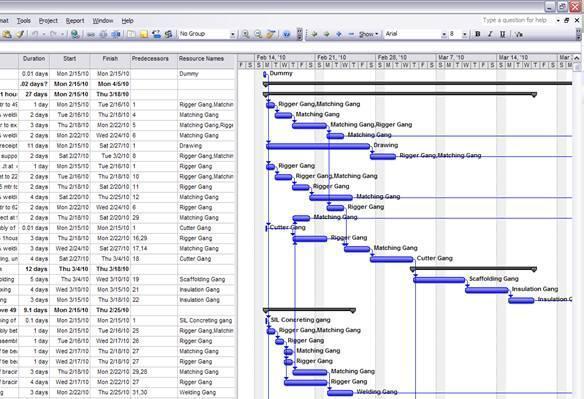Toggle Underline formatting
The image size is (584, 399).
pyautogui.click(x=502, y=34)
